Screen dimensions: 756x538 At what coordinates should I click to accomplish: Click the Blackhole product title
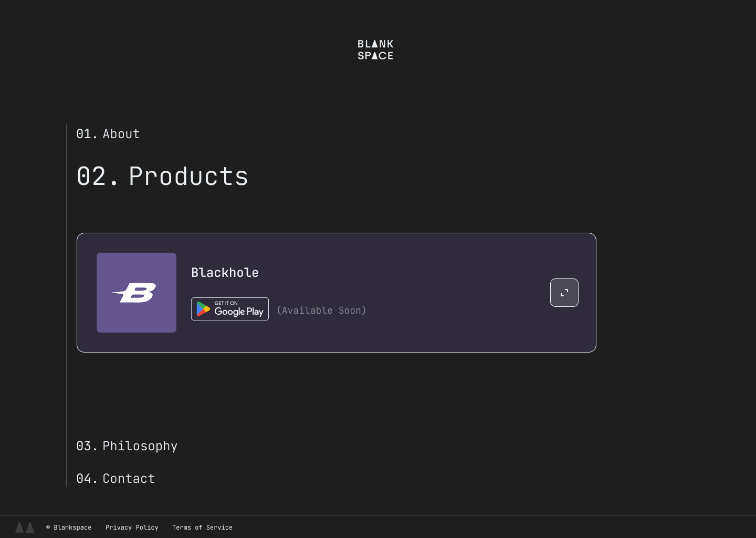pos(225,273)
